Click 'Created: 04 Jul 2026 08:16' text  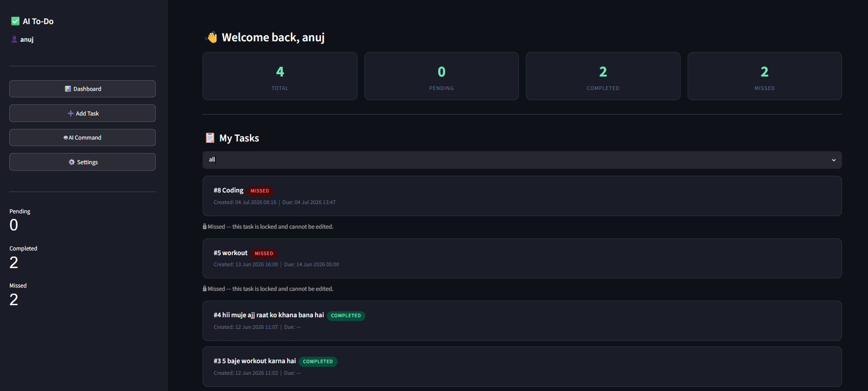coord(245,202)
